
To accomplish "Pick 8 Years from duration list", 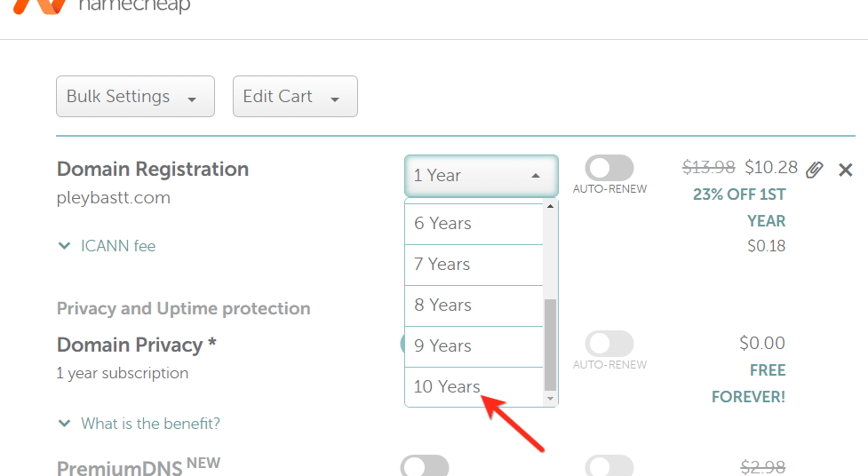I will 442,305.
